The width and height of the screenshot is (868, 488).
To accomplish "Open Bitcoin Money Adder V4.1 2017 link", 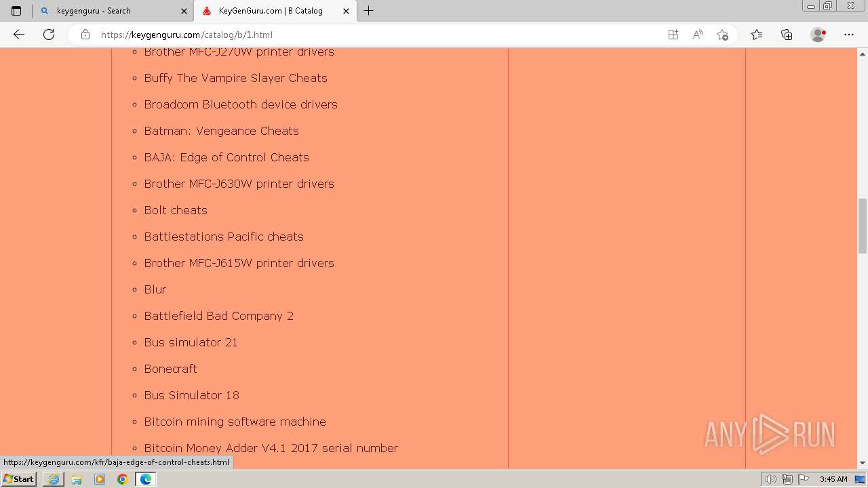I will (271, 448).
